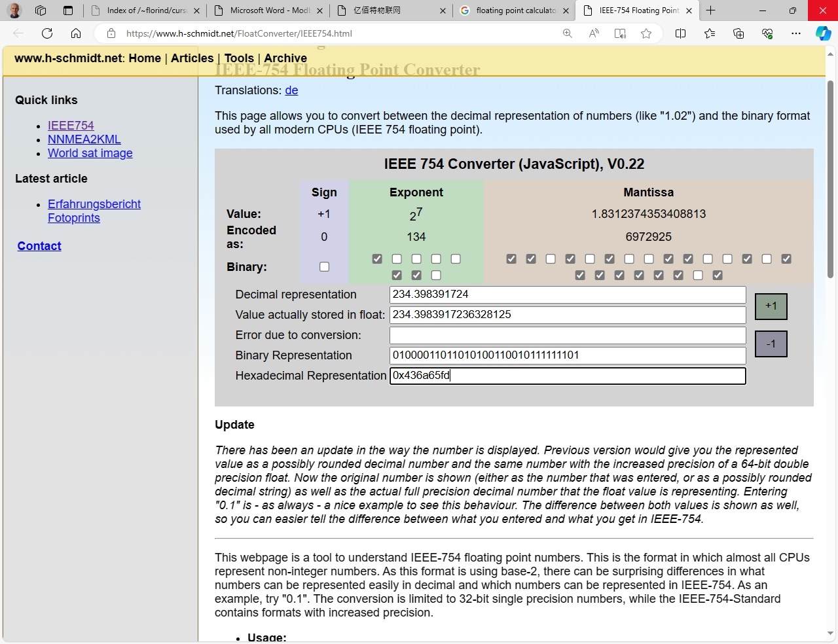The width and height of the screenshot is (838, 644).
Task: Select the encoded exponent value 134
Action: point(416,237)
